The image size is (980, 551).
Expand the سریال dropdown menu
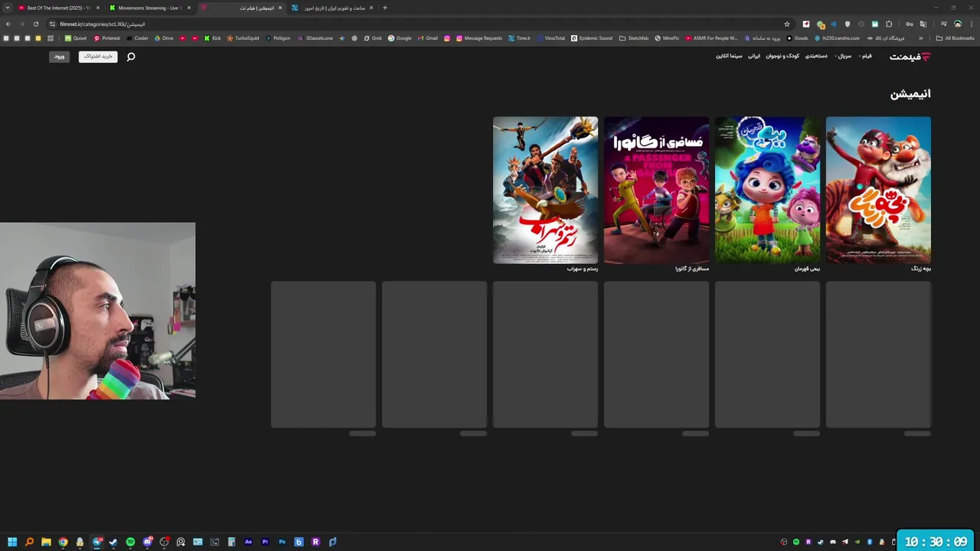click(843, 56)
